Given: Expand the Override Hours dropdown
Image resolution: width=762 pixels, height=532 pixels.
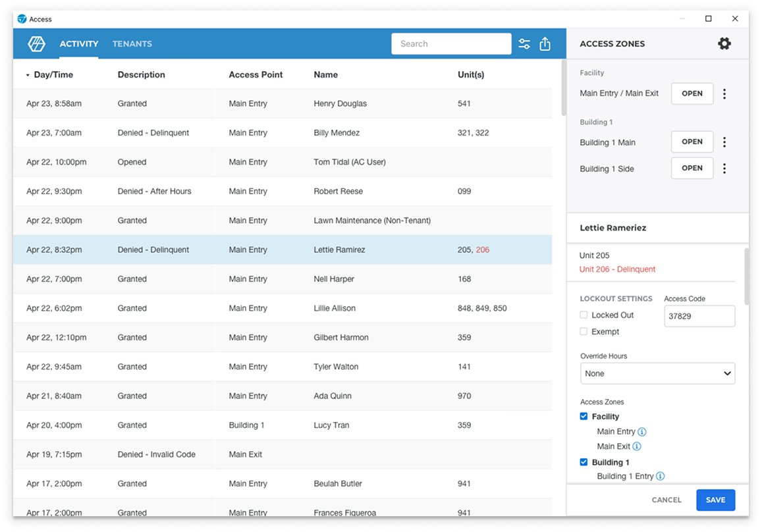Looking at the screenshot, I should pos(657,373).
